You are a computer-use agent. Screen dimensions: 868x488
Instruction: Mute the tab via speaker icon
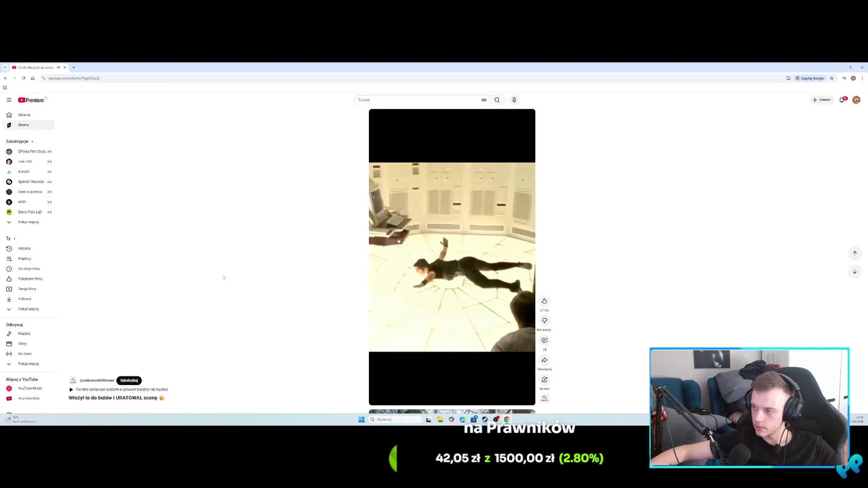point(58,67)
